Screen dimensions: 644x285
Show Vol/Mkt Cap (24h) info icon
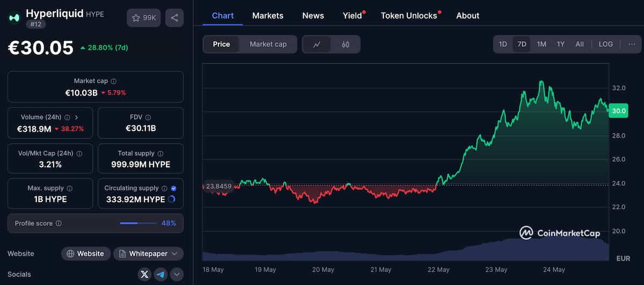(79, 154)
